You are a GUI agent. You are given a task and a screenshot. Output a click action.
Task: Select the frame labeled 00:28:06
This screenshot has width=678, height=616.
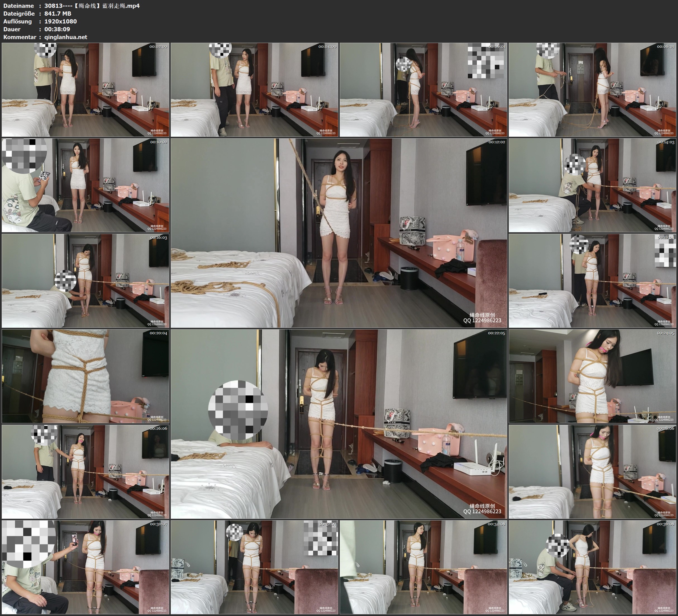[x=593, y=472]
